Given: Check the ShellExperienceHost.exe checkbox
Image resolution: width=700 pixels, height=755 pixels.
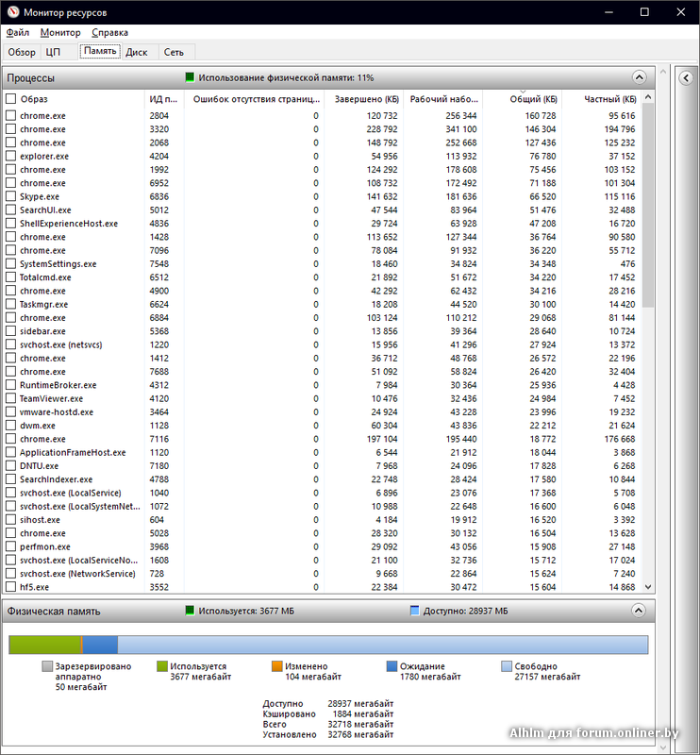Looking at the screenshot, I should 10,224.
